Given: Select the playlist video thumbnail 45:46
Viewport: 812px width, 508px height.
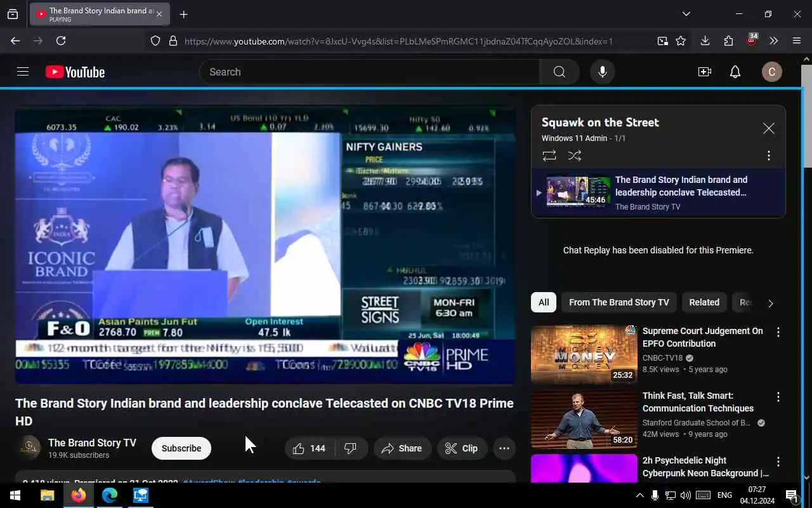Looking at the screenshot, I should tap(579, 192).
